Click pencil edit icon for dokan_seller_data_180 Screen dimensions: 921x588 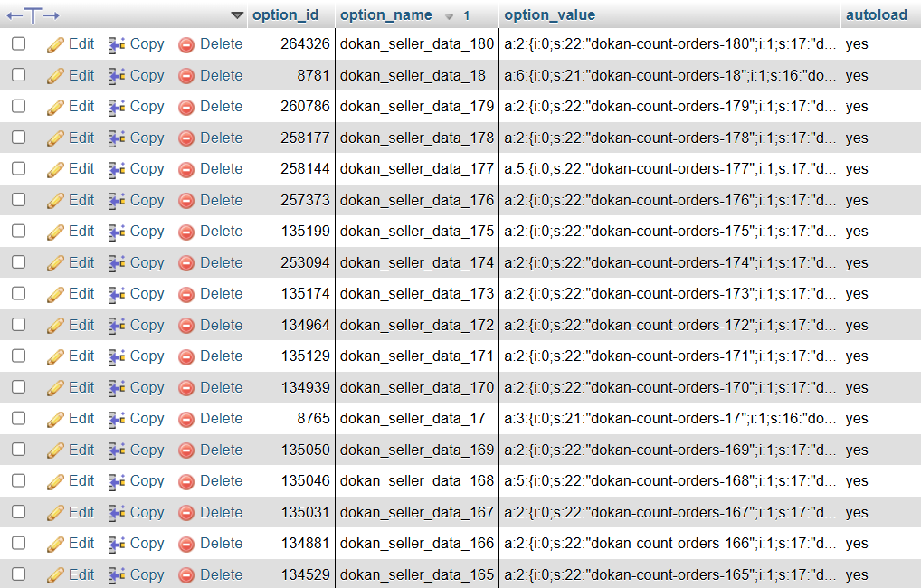55,44
